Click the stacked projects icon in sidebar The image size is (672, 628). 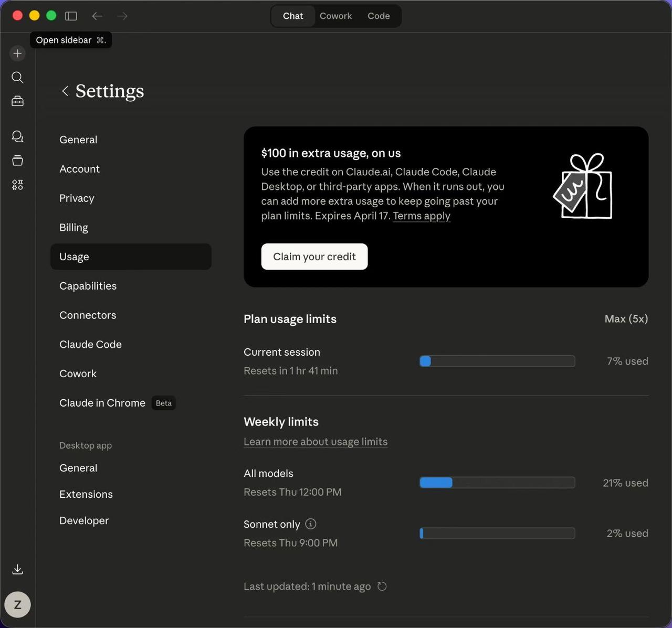17,161
